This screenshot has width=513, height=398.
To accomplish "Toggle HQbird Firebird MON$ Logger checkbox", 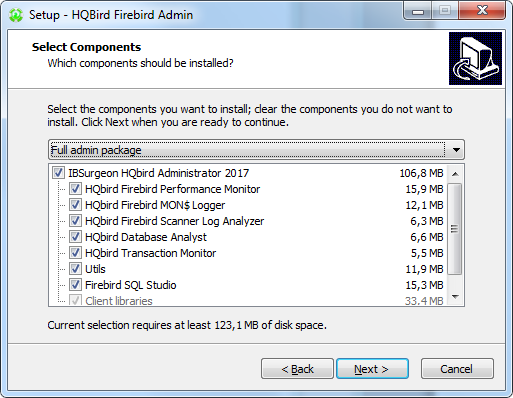I will point(75,205).
